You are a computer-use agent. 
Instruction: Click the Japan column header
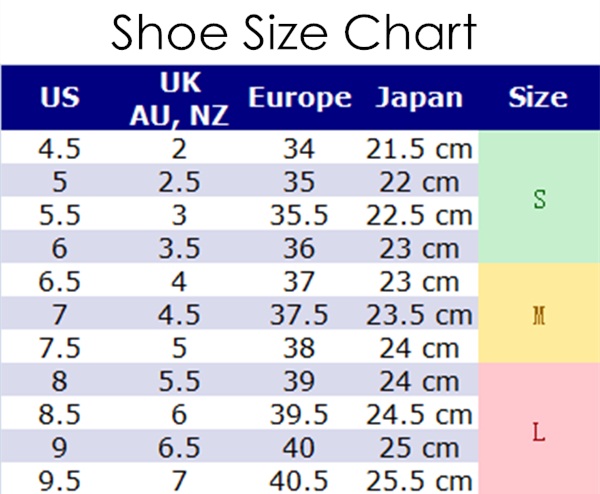tap(419, 97)
